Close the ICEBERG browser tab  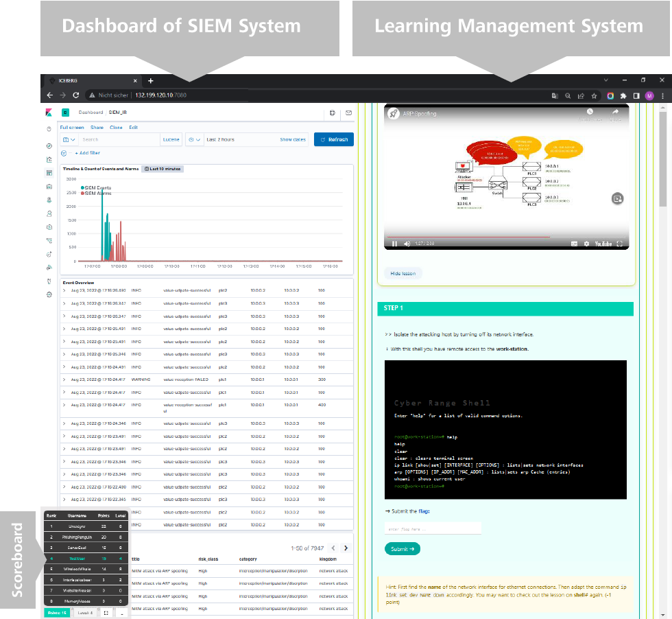(135, 81)
